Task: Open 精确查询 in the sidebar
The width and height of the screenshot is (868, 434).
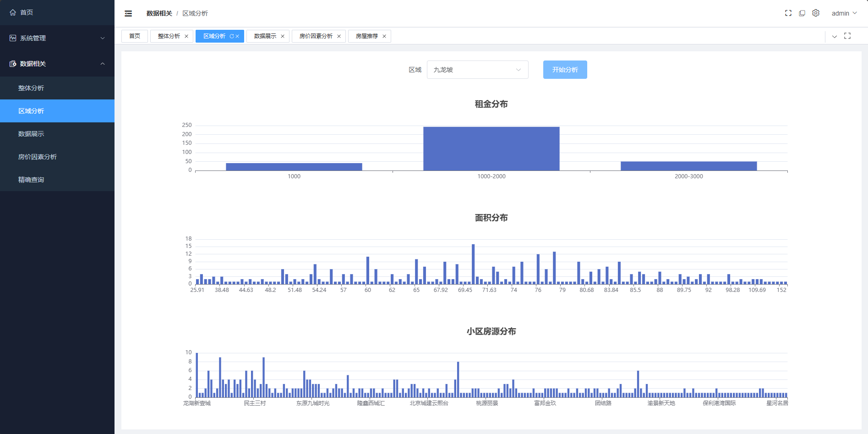Action: (57, 180)
